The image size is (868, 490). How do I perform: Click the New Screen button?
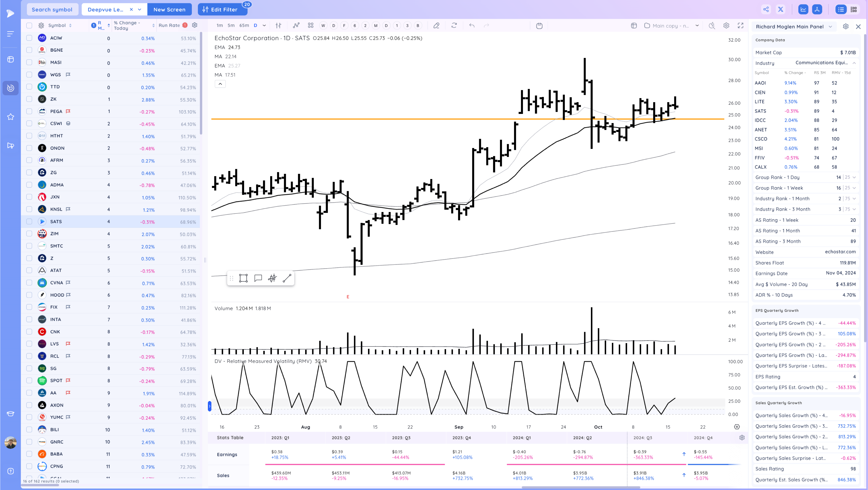click(169, 9)
